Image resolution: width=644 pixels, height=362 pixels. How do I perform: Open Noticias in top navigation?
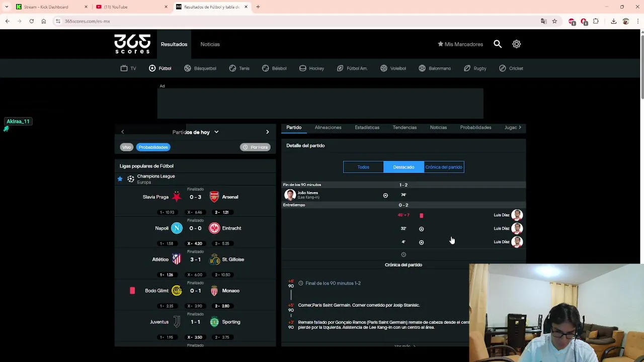pyautogui.click(x=210, y=44)
